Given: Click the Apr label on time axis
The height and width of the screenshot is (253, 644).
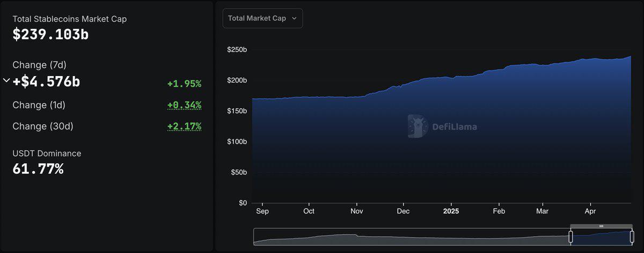Looking at the screenshot, I should 590,211.
